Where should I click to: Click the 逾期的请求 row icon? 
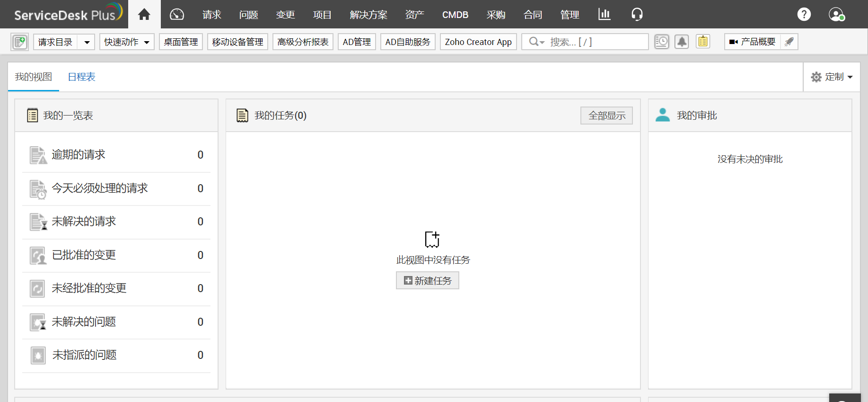click(38, 155)
